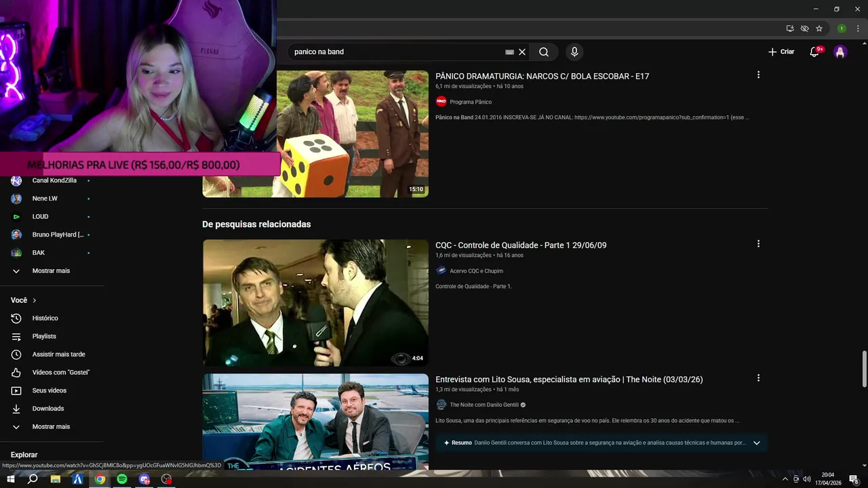Clear the search box with the X

pos(522,52)
